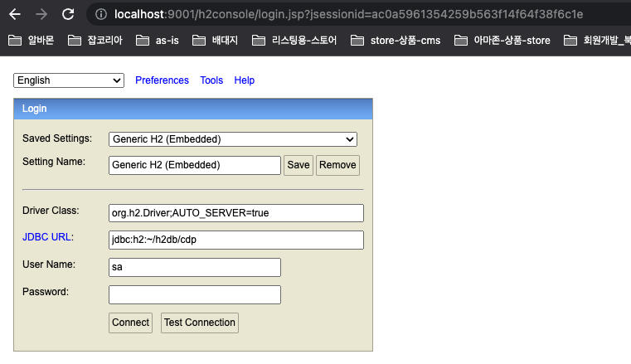631x364 pixels.
Task: Click the Login panel header text
Action: point(34,109)
